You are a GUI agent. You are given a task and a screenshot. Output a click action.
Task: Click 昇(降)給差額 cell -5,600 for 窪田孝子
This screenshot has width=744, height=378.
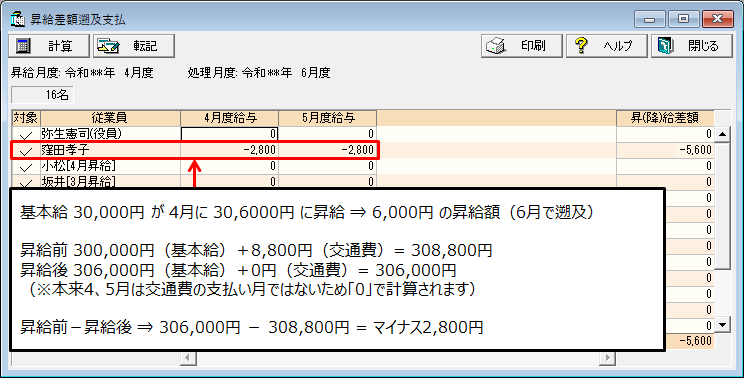point(665,150)
